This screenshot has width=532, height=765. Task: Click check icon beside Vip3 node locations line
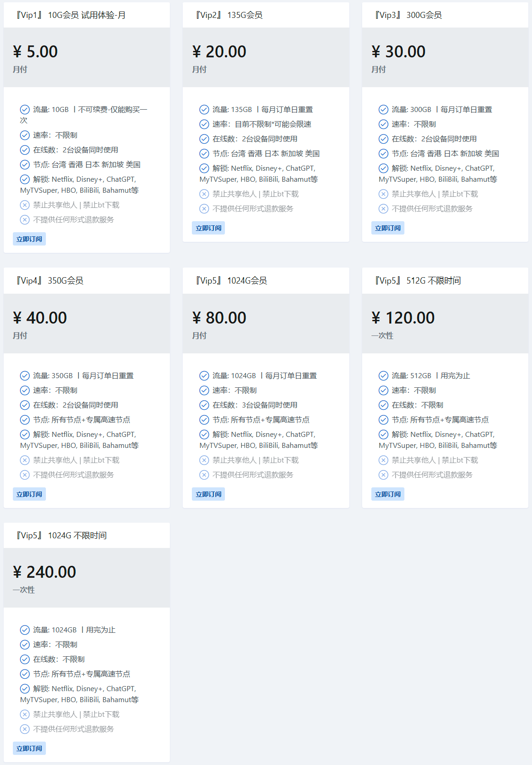click(x=383, y=154)
